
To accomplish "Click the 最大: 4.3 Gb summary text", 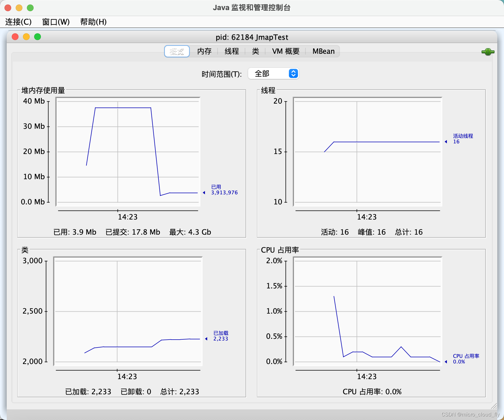I will (190, 232).
